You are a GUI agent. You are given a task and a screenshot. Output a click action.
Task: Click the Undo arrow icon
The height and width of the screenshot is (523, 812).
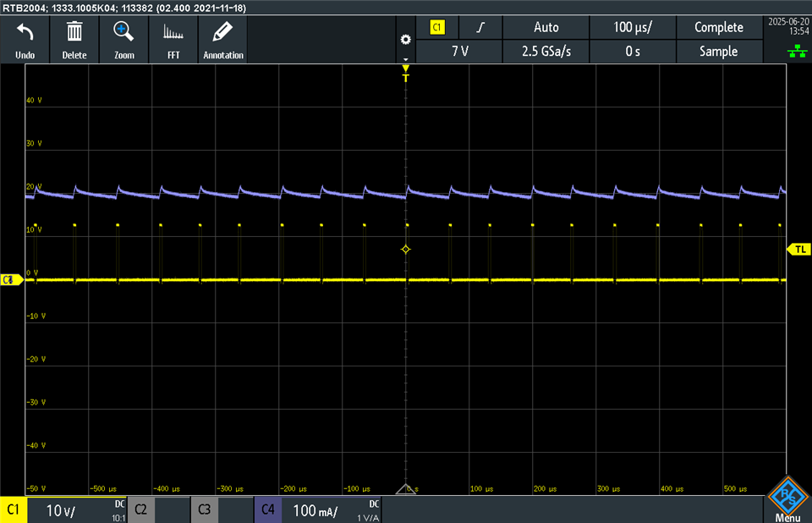point(25,33)
